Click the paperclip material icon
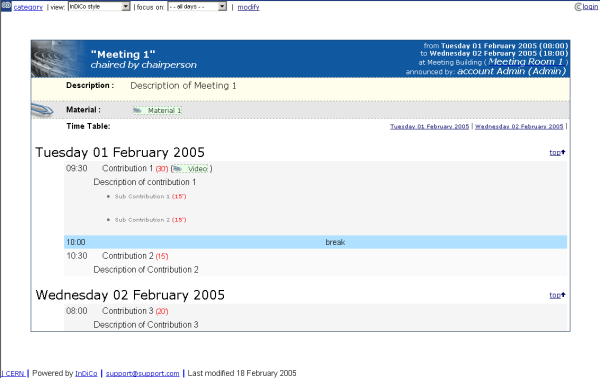The image size is (600, 378). click(x=42, y=110)
